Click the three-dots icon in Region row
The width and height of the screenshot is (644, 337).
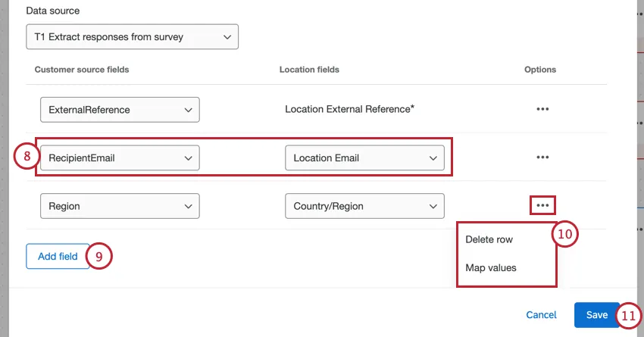click(542, 205)
